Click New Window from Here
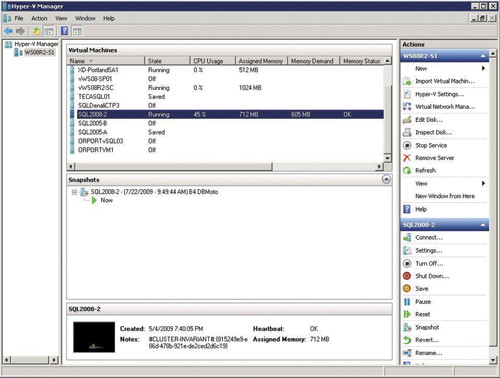This screenshot has width=500, height=378. coord(445,196)
